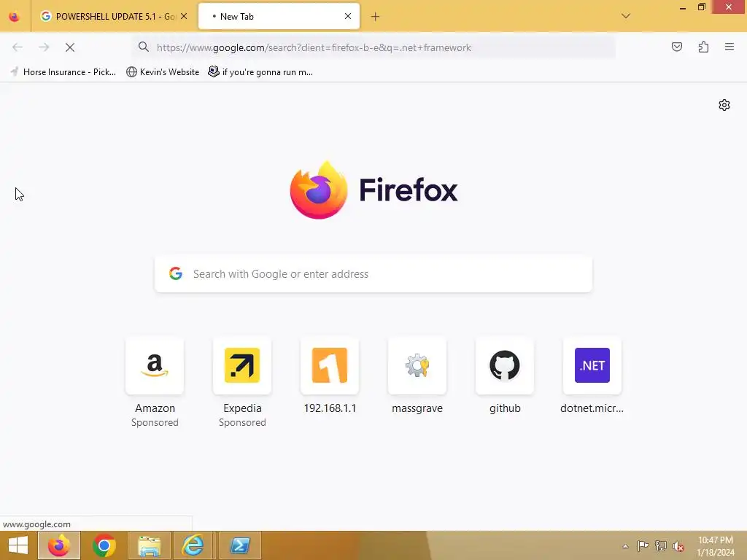The width and height of the screenshot is (747, 560).
Task: Stop loading the page
Action: (70, 47)
